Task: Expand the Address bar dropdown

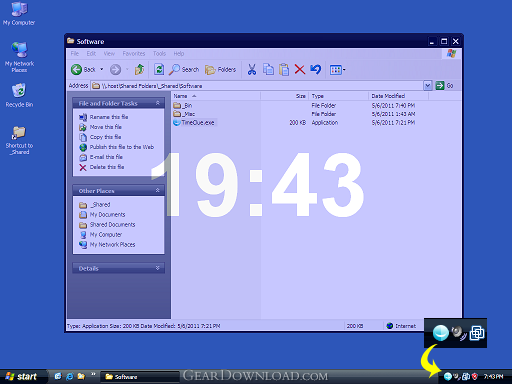Action: click(428, 86)
